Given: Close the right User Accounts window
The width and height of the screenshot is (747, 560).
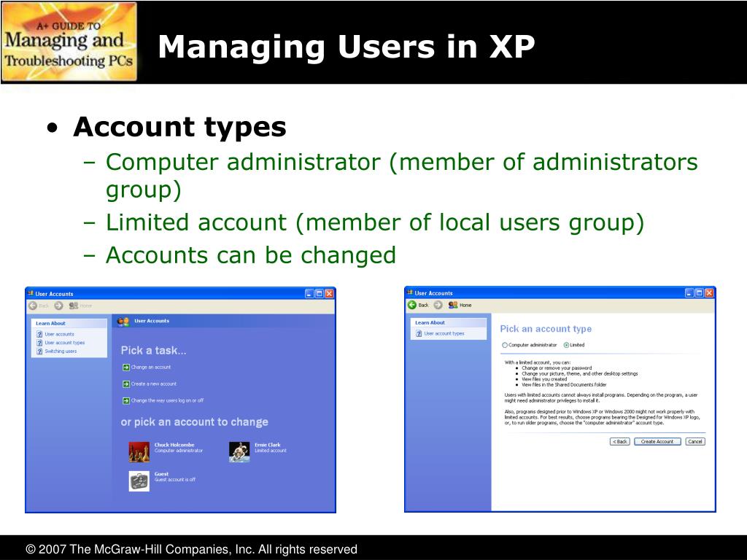Looking at the screenshot, I should (709, 293).
